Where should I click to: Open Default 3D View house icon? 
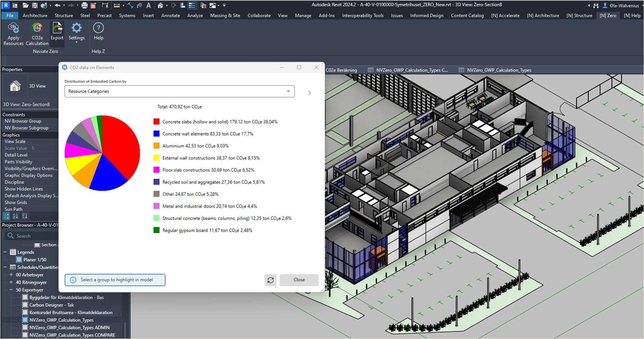click(x=160, y=5)
